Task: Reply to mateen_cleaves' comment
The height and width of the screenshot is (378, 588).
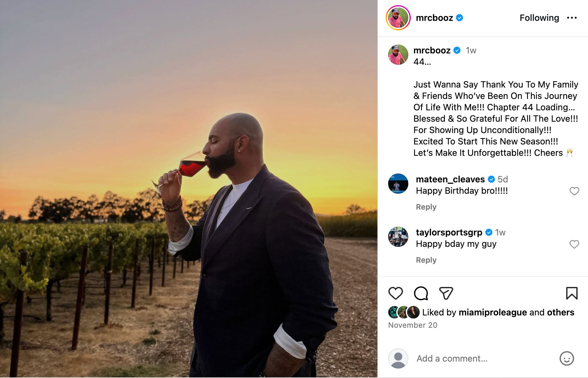Action: point(426,207)
